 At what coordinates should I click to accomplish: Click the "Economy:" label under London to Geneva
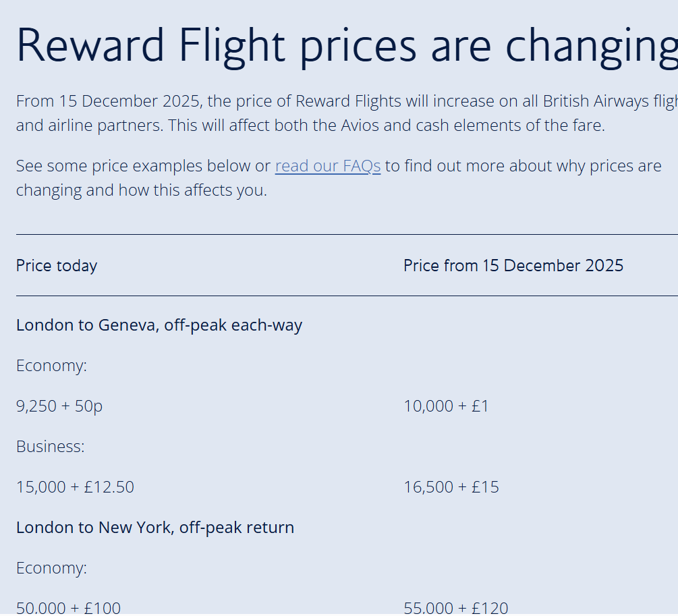click(x=51, y=366)
